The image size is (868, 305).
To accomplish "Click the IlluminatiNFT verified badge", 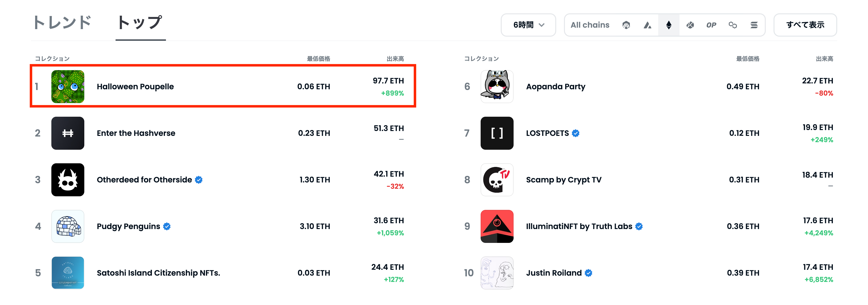I will click(640, 226).
